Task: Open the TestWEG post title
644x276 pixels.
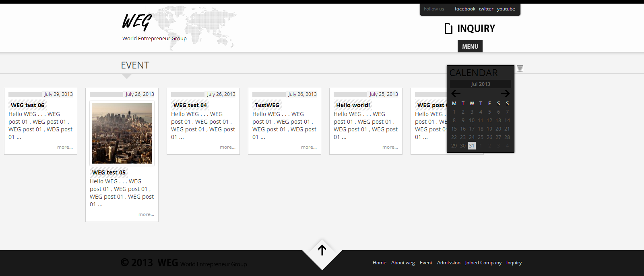Action: coord(267,105)
